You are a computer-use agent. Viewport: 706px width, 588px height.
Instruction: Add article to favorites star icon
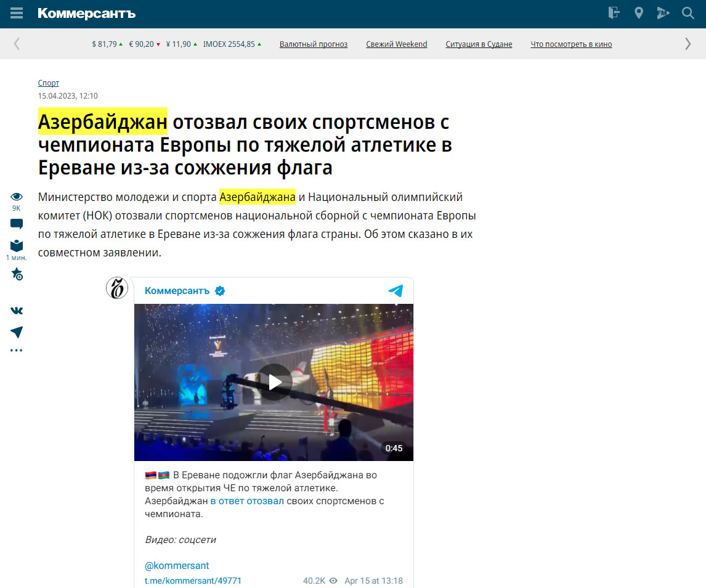click(17, 274)
